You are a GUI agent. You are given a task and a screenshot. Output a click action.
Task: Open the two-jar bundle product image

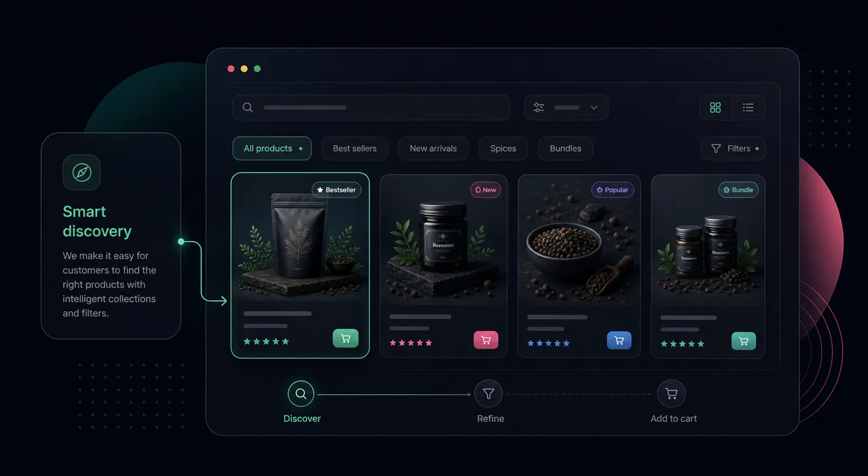[708, 240]
